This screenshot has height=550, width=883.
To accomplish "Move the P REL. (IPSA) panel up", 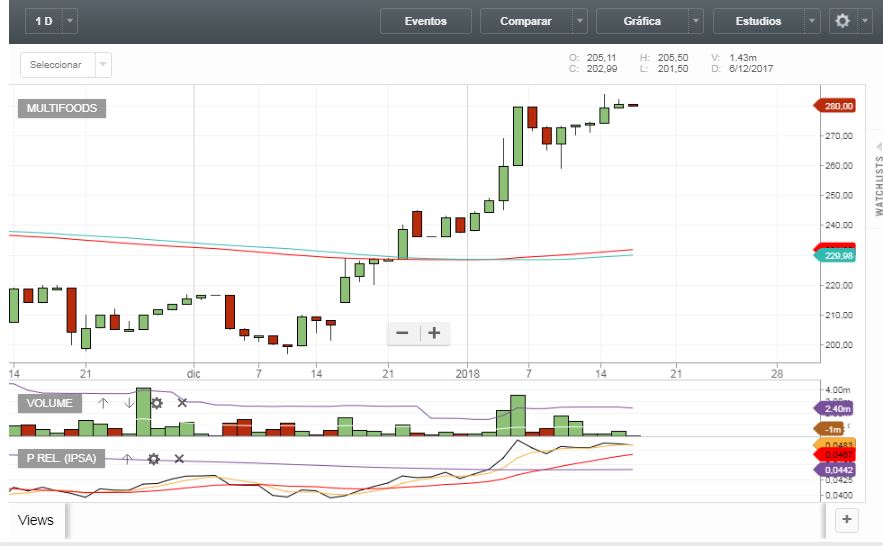I will pyautogui.click(x=127, y=459).
